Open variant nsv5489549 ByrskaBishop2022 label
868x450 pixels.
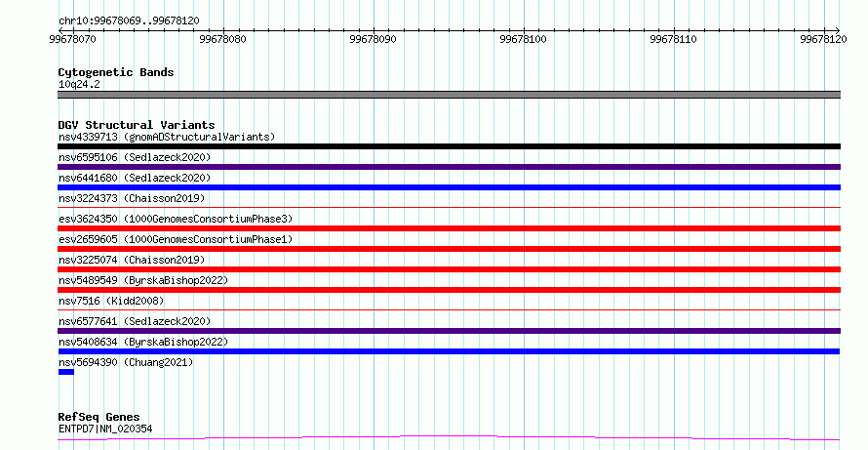(143, 280)
